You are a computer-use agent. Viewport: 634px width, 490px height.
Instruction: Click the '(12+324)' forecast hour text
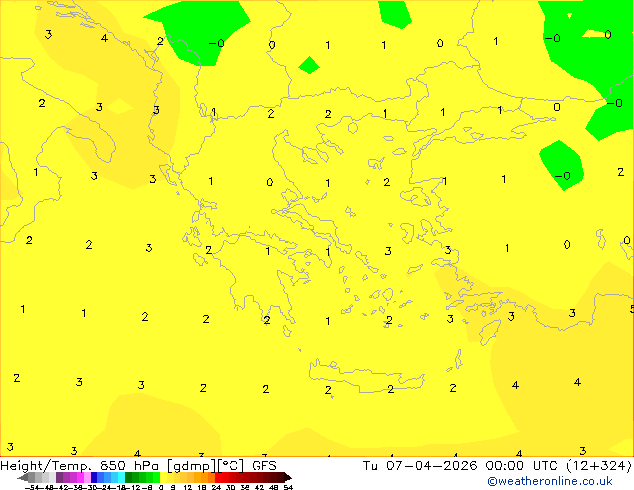pyautogui.click(x=599, y=465)
